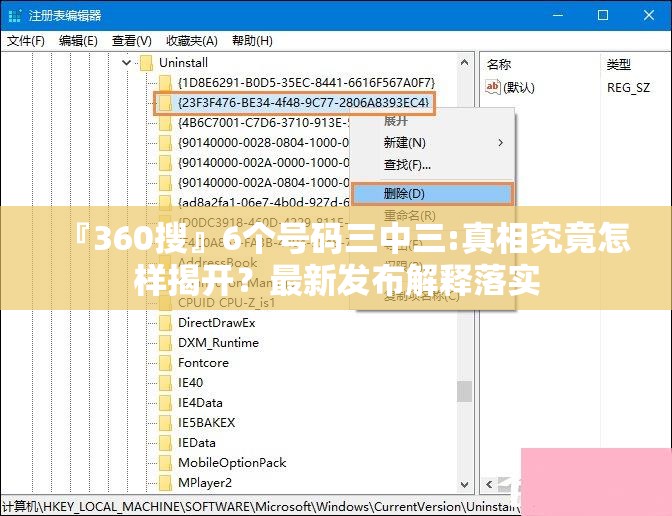Click the DXM_Runtime folder icon

(165, 343)
